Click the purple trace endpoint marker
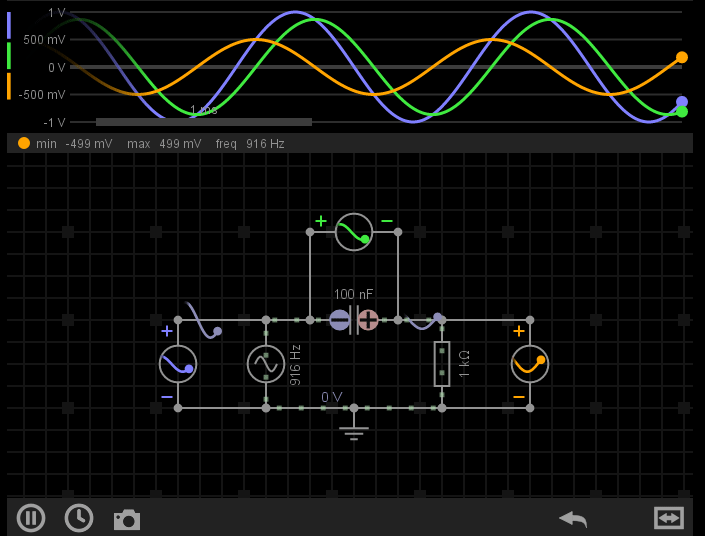 coord(682,102)
